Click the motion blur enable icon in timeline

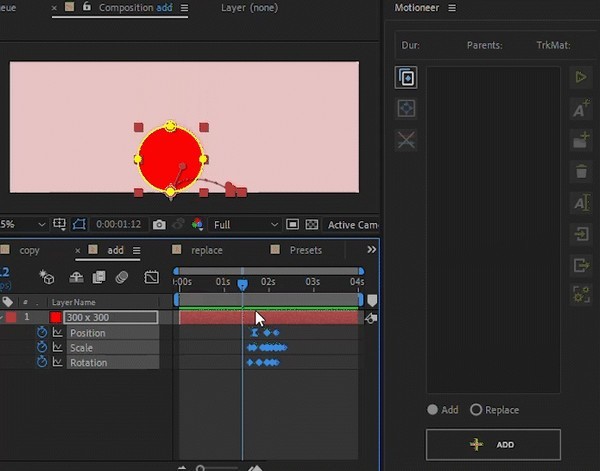[122, 277]
